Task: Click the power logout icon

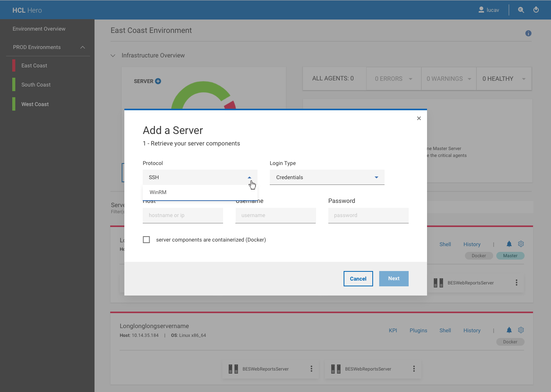Action: [x=536, y=10]
